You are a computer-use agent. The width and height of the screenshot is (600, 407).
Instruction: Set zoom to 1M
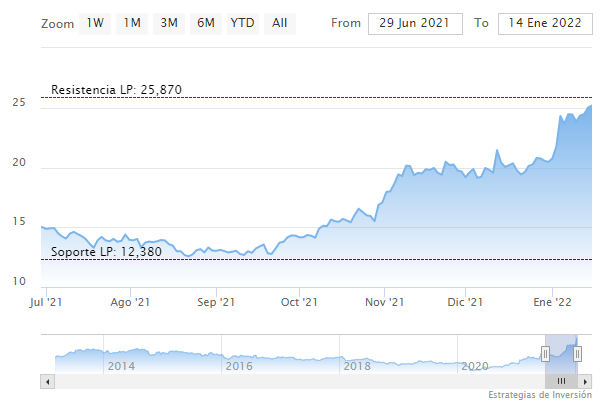pyautogui.click(x=131, y=23)
